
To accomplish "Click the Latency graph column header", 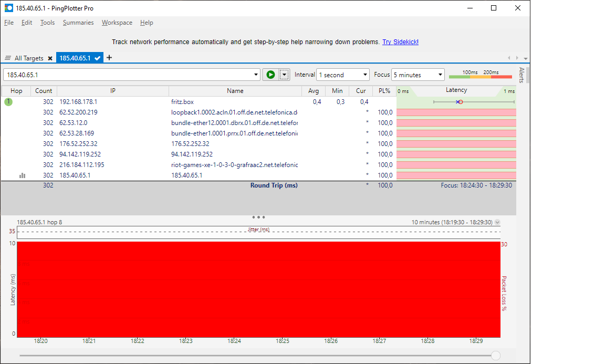I will point(456,90).
